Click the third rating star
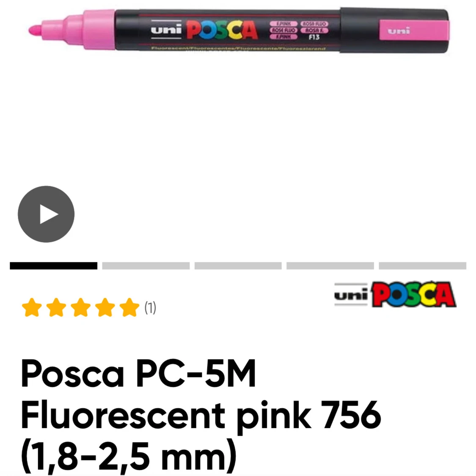This screenshot has width=476, height=476. click(x=80, y=307)
